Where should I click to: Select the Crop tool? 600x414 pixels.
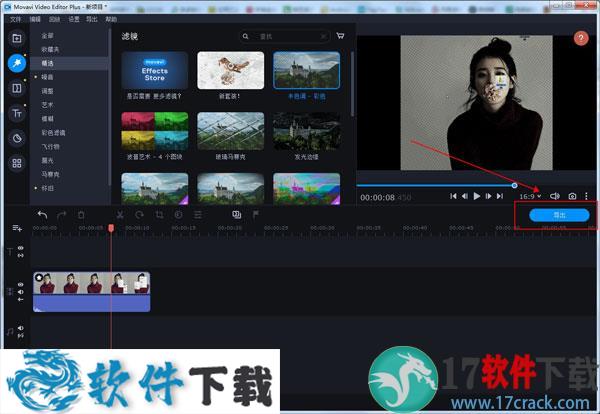pyautogui.click(x=159, y=215)
